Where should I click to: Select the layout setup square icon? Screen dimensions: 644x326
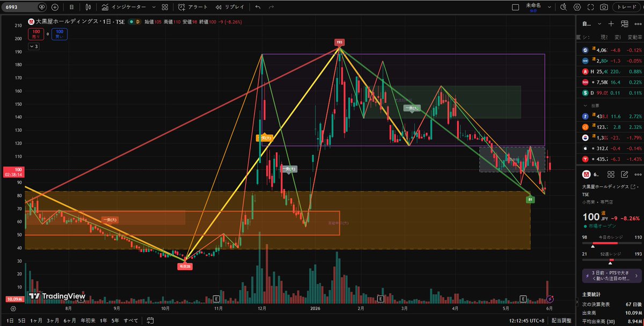(516, 8)
